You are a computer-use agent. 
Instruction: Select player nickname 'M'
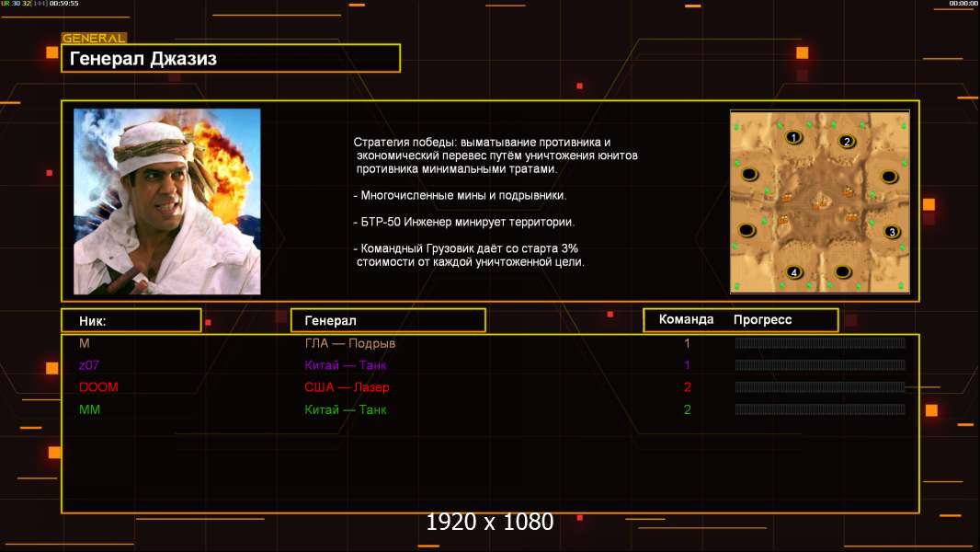click(85, 343)
